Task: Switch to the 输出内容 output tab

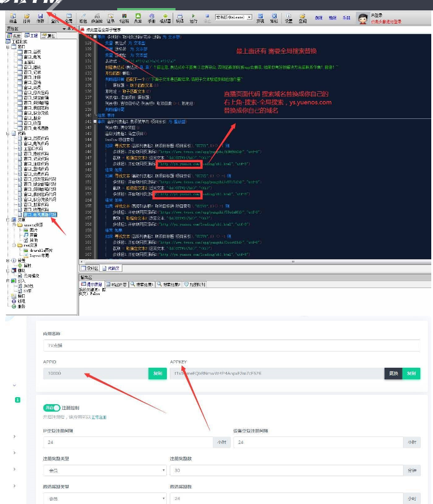Action: [117, 284]
